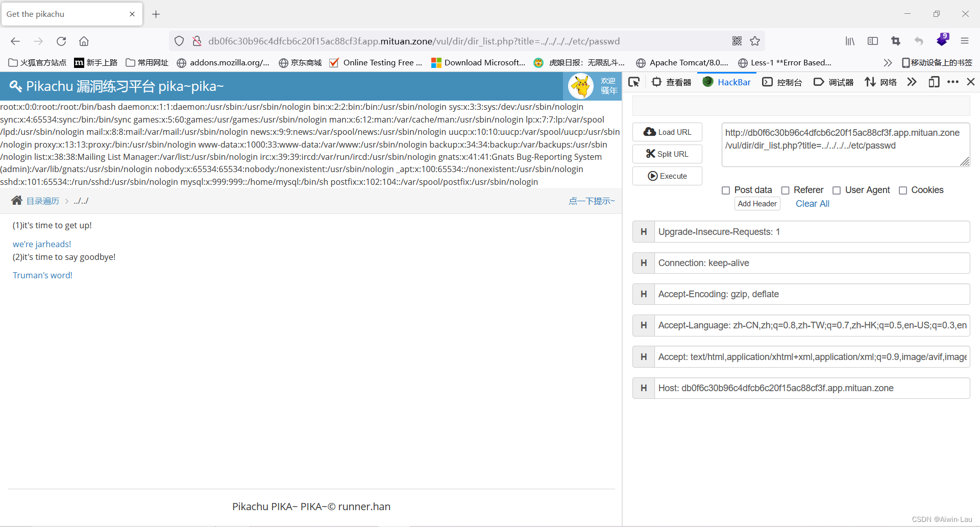Viewport: 980px width, 527px height.
Task: Switch to the HackBar tab
Action: tap(727, 82)
